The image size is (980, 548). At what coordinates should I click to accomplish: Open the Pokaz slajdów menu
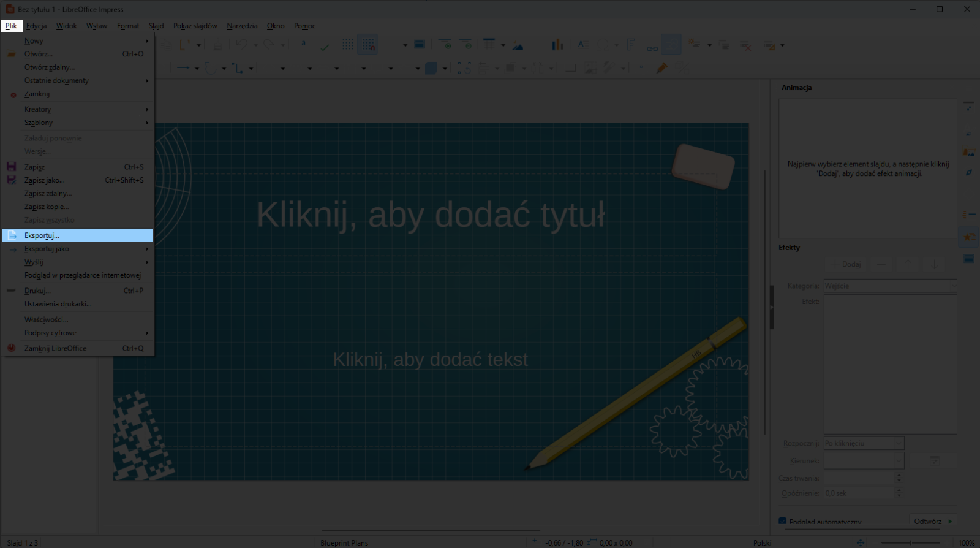point(195,26)
